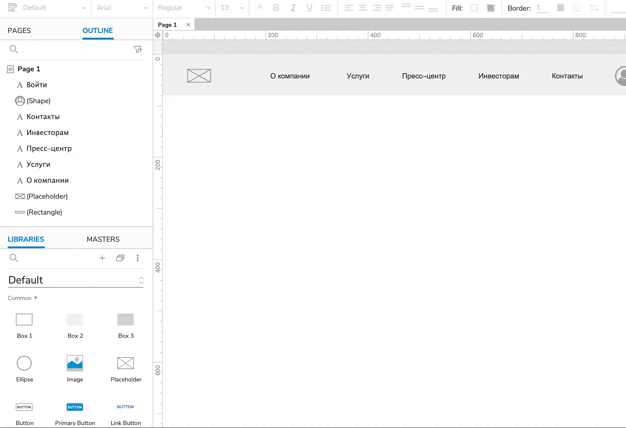Switch to the OUTLINE tab

(97, 30)
